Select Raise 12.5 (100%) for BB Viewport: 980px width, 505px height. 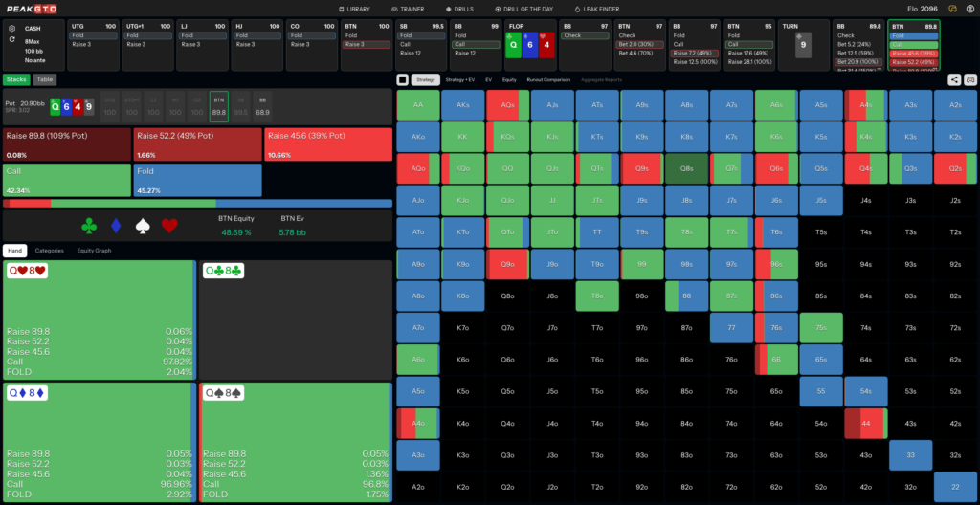point(696,62)
